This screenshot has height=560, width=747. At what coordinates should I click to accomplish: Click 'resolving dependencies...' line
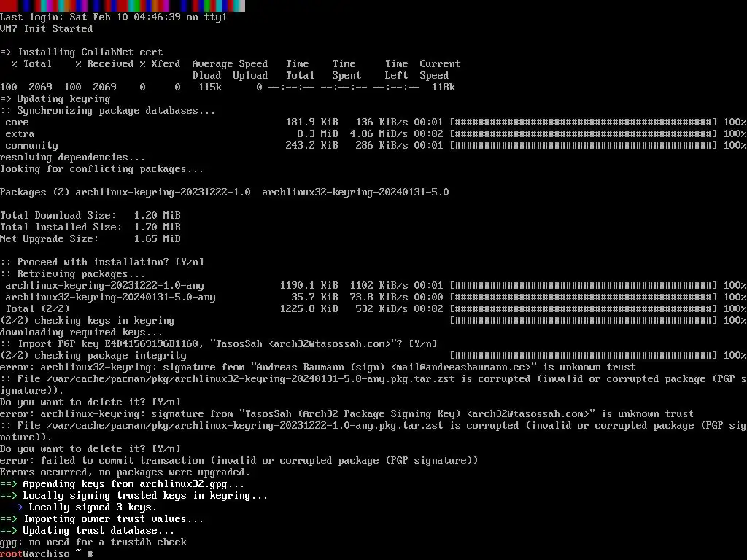tap(72, 157)
